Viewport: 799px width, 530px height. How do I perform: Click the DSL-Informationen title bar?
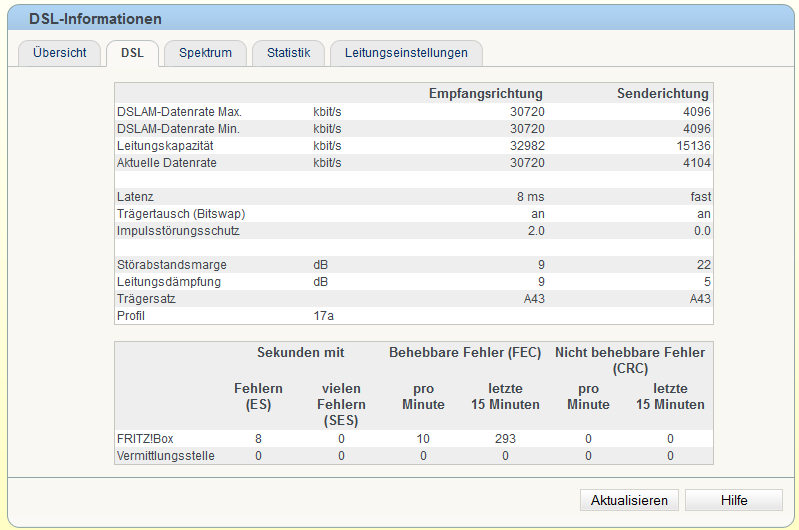click(401, 18)
